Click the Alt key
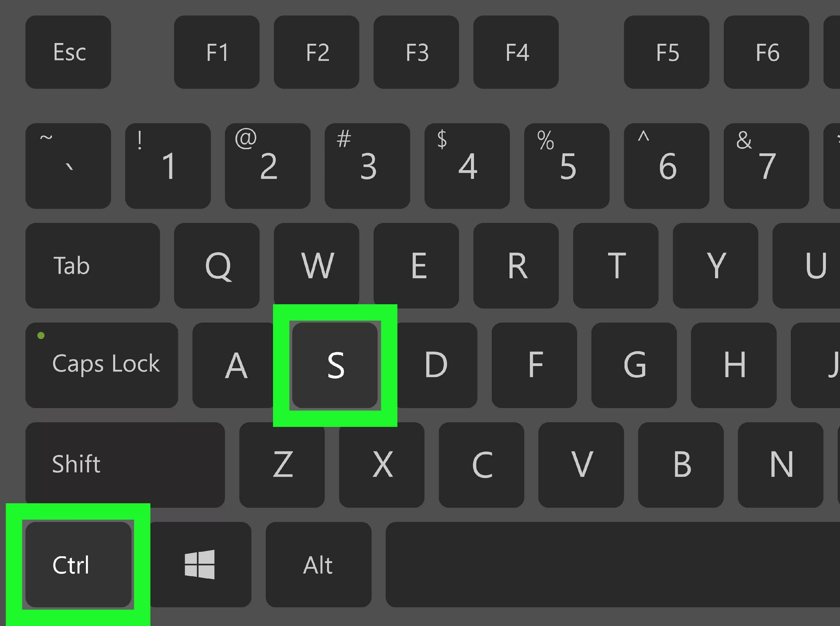The width and height of the screenshot is (840, 626). 319,565
